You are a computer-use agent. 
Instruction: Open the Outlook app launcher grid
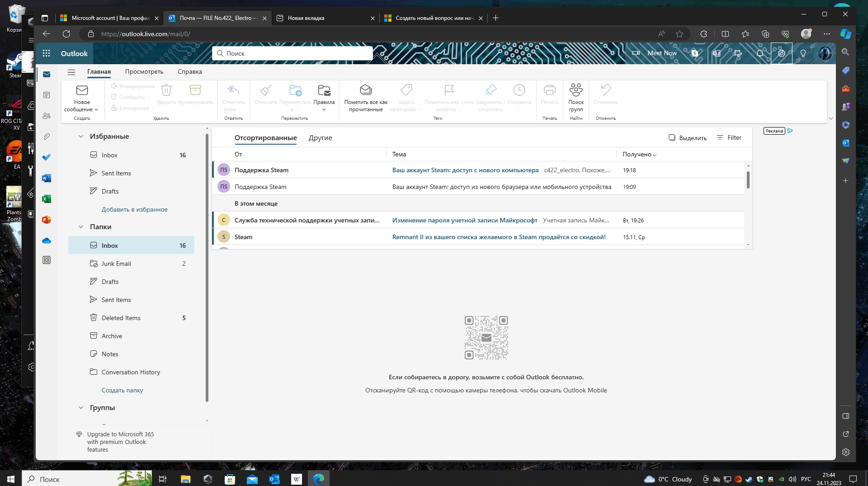coord(46,53)
